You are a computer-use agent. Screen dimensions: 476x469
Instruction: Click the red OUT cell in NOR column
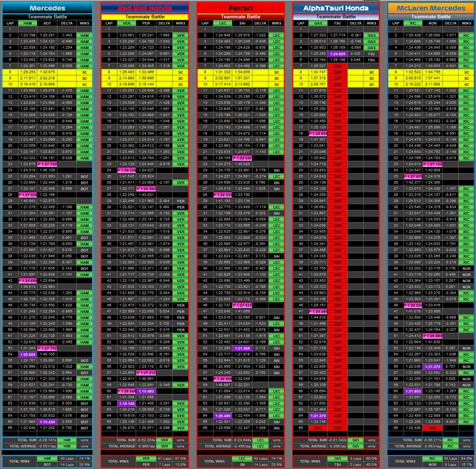pyautogui.click(x=432, y=428)
